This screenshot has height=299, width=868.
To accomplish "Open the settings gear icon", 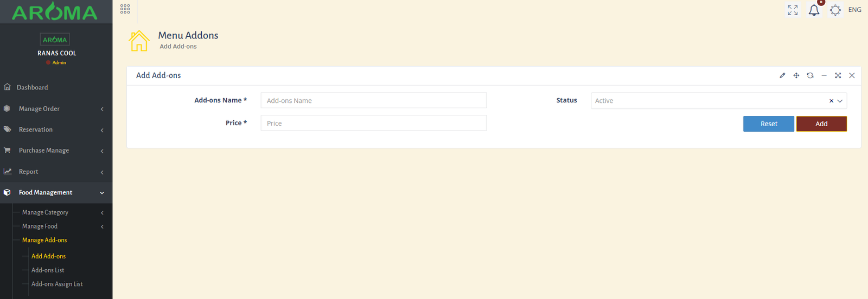I will click(x=835, y=10).
